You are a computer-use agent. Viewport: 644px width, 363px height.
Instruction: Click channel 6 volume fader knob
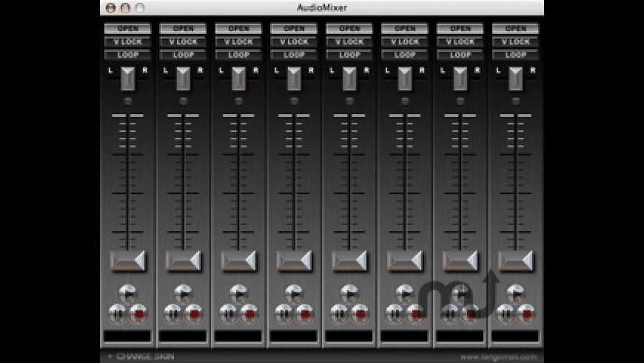tap(405, 261)
